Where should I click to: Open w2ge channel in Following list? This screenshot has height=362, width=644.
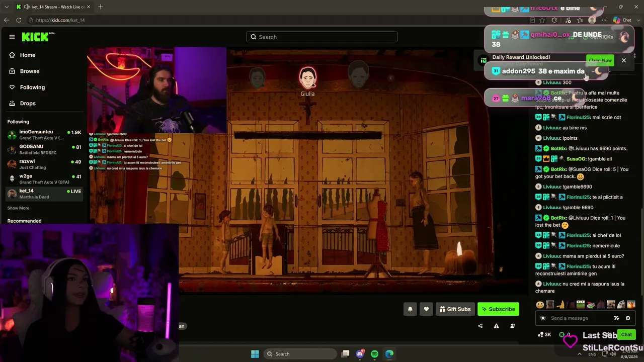click(x=44, y=179)
